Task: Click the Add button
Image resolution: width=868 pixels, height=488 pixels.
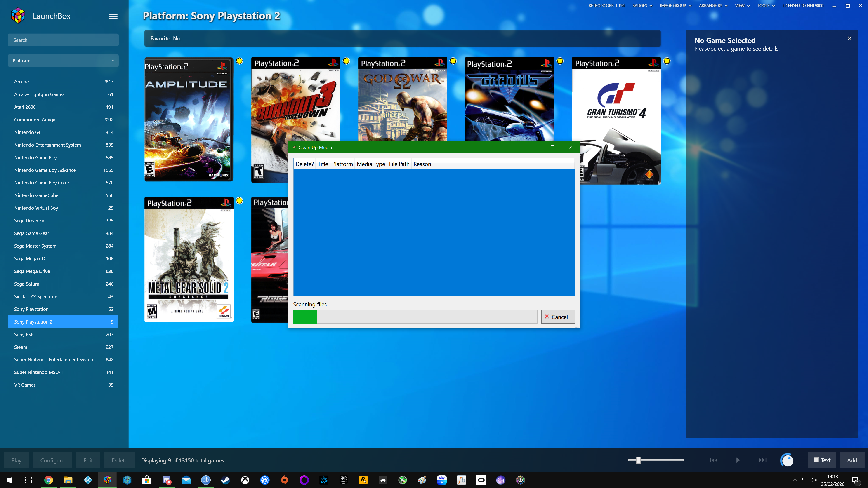Action: [x=852, y=460]
